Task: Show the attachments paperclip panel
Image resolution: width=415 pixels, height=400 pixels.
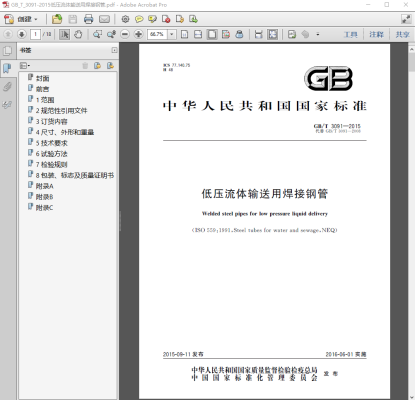Action: (7, 87)
